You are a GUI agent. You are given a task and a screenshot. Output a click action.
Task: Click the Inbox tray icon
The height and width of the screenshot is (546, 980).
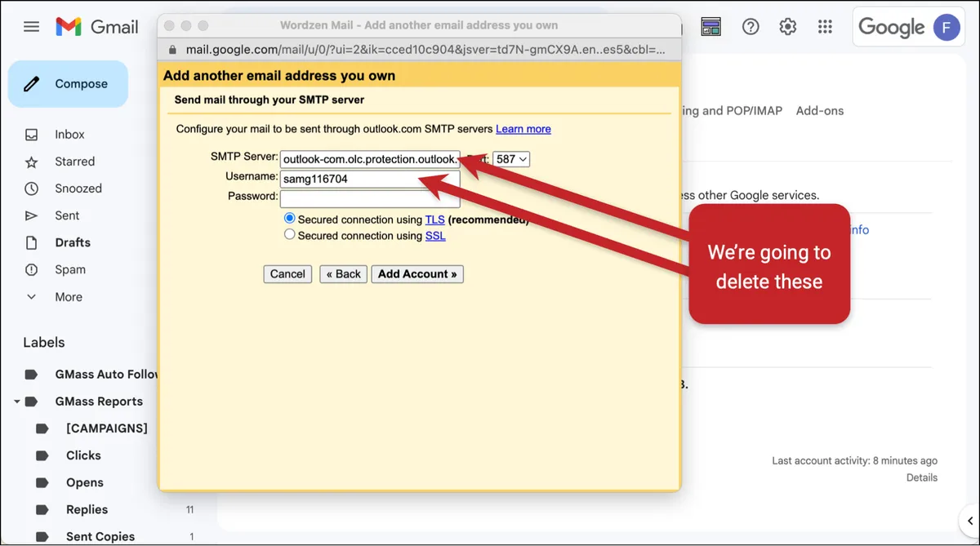pos(31,135)
